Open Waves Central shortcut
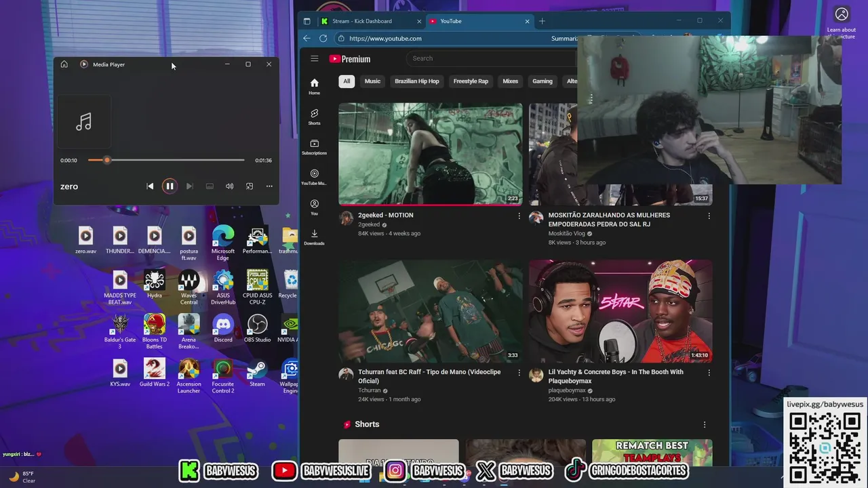 point(189,288)
